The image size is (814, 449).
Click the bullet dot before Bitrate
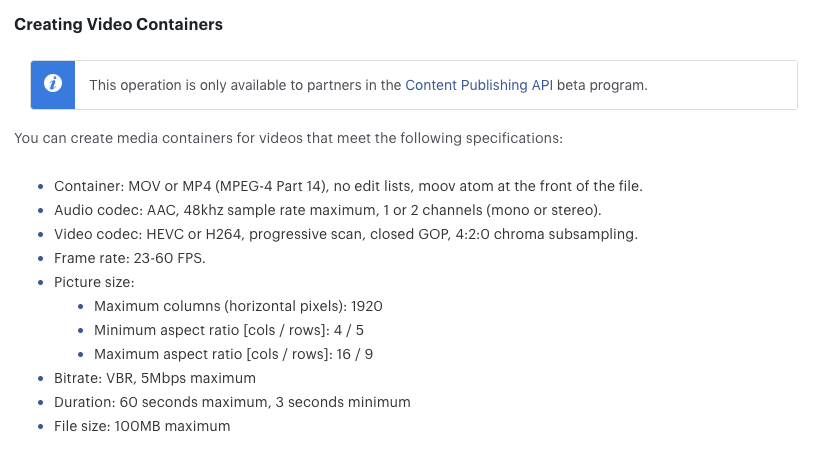[40, 379]
